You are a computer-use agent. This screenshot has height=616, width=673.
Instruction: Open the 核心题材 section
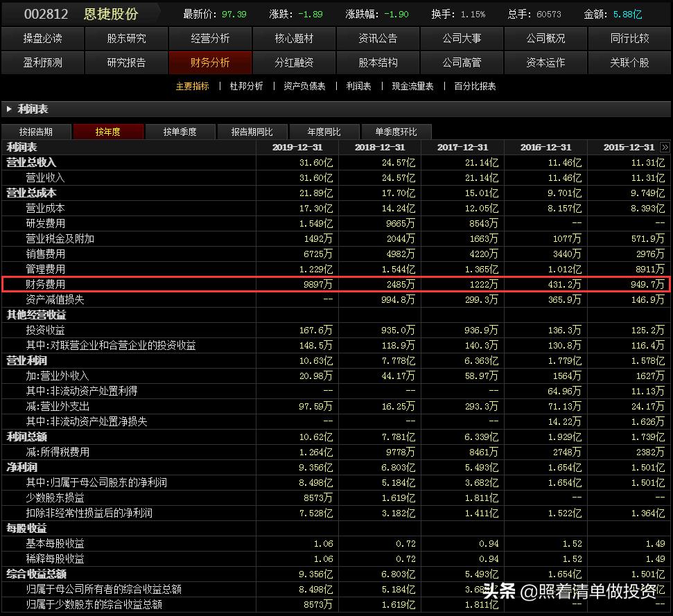(x=294, y=39)
